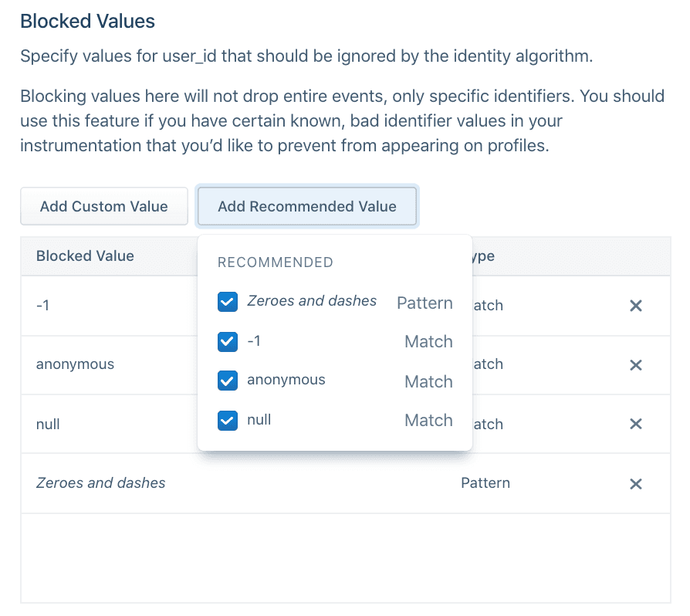Click the Match label beside null option
Viewport: 690px width, 616px height.
tap(428, 419)
